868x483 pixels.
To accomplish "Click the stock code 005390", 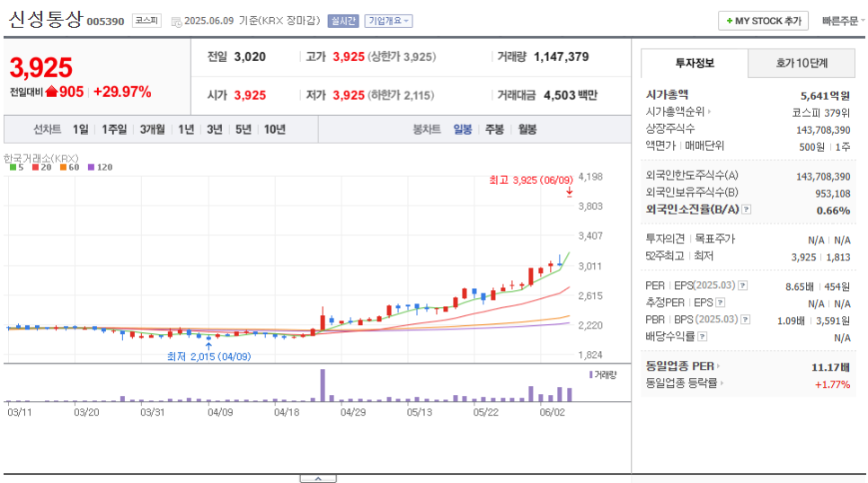I will (x=106, y=22).
